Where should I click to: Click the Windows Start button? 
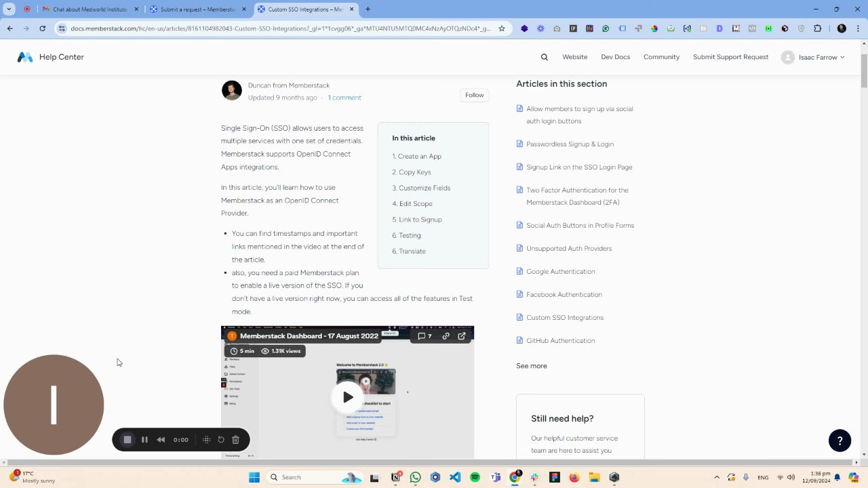254,477
